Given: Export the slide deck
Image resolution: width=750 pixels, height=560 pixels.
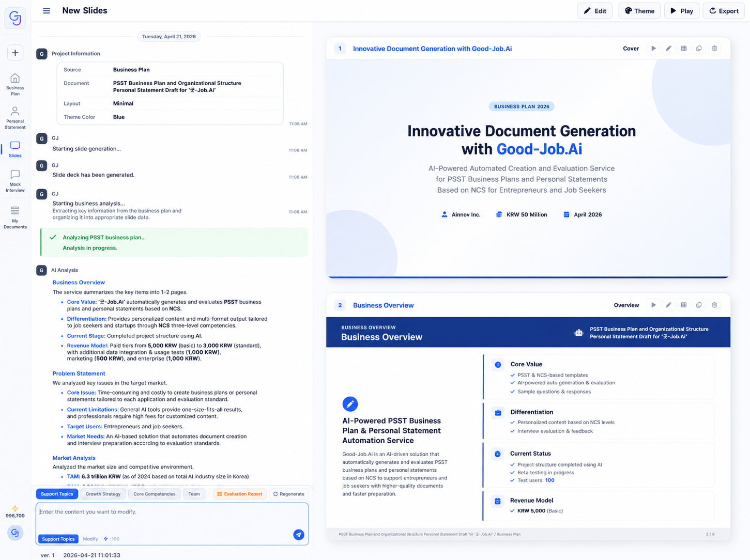Looking at the screenshot, I should pos(724,11).
